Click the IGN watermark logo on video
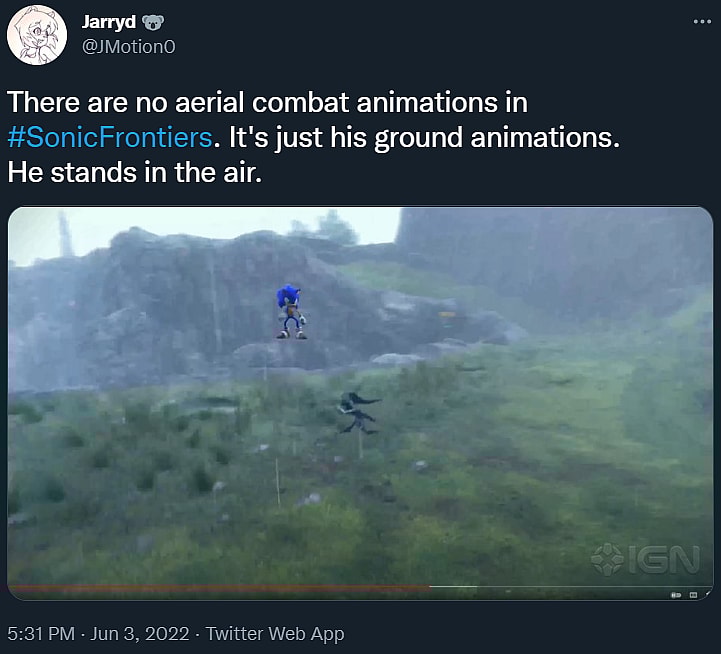The height and width of the screenshot is (654, 721). click(x=644, y=560)
